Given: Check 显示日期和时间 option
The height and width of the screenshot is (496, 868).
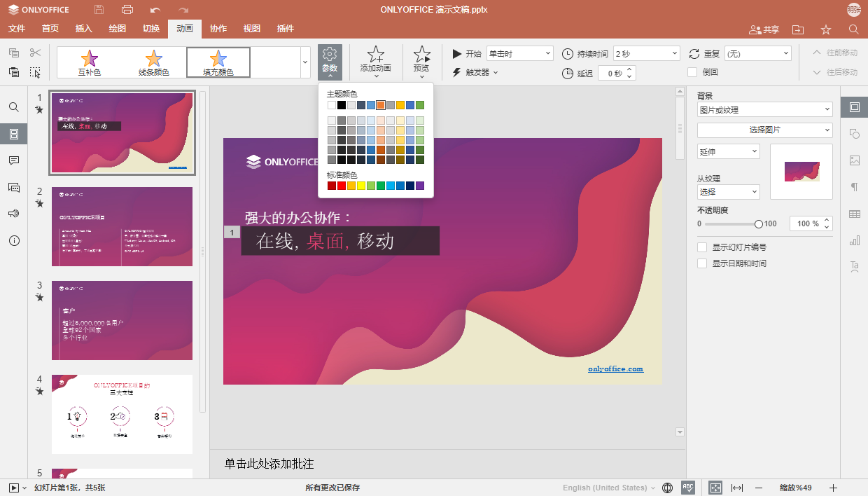Looking at the screenshot, I should click(x=702, y=263).
